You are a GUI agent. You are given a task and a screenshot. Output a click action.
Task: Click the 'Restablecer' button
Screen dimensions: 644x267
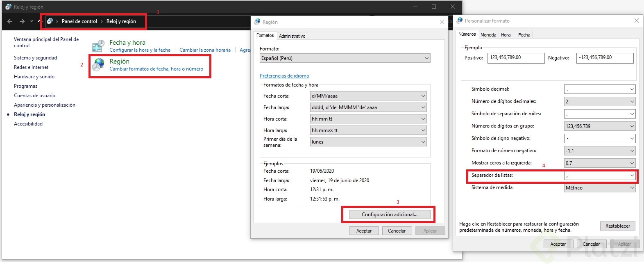point(618,226)
